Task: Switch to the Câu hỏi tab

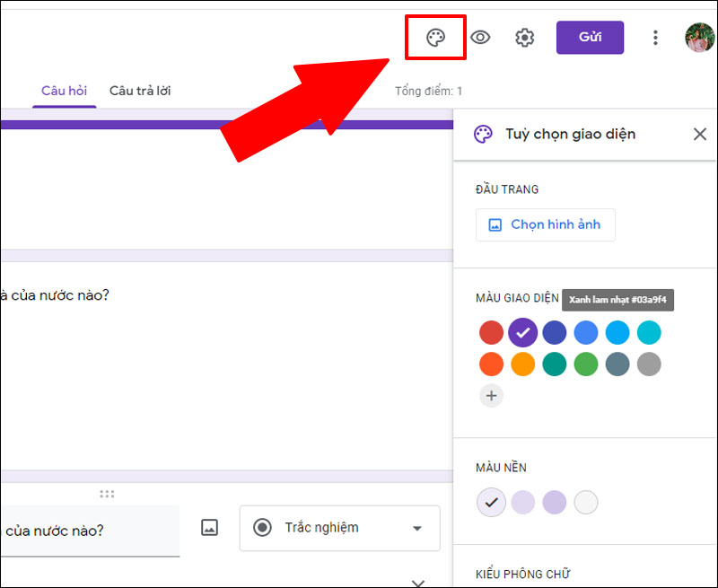Action: tap(64, 91)
